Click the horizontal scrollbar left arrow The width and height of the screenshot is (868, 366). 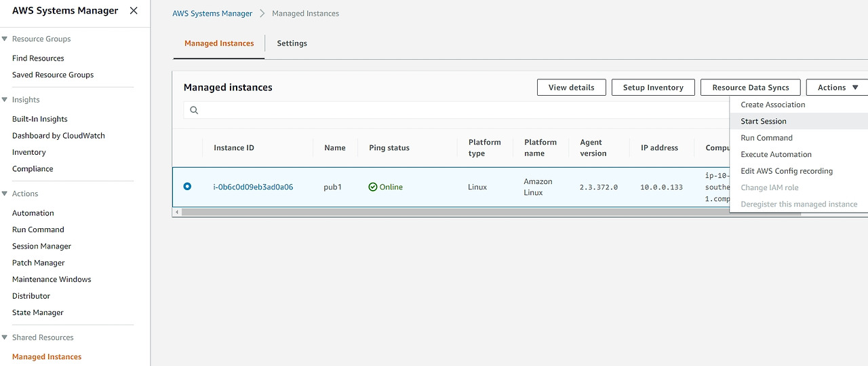tap(177, 213)
